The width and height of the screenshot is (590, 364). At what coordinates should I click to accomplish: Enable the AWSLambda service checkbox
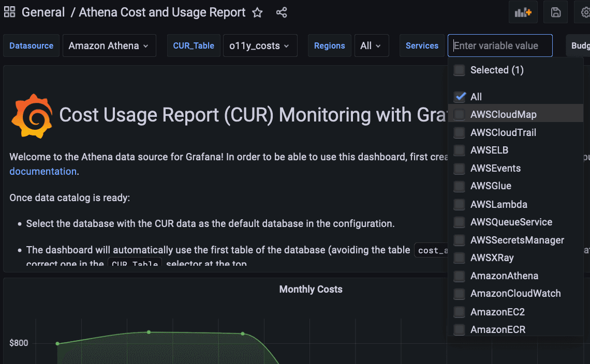(460, 204)
